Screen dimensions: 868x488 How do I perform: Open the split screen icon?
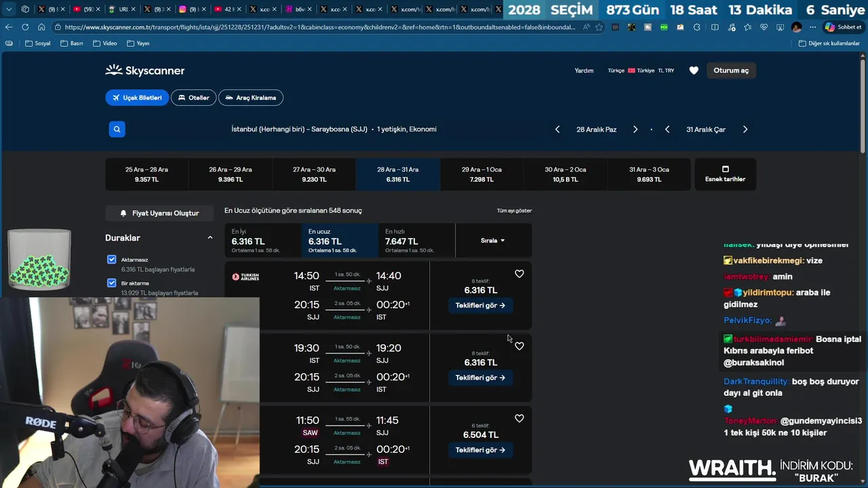pyautogui.click(x=715, y=27)
